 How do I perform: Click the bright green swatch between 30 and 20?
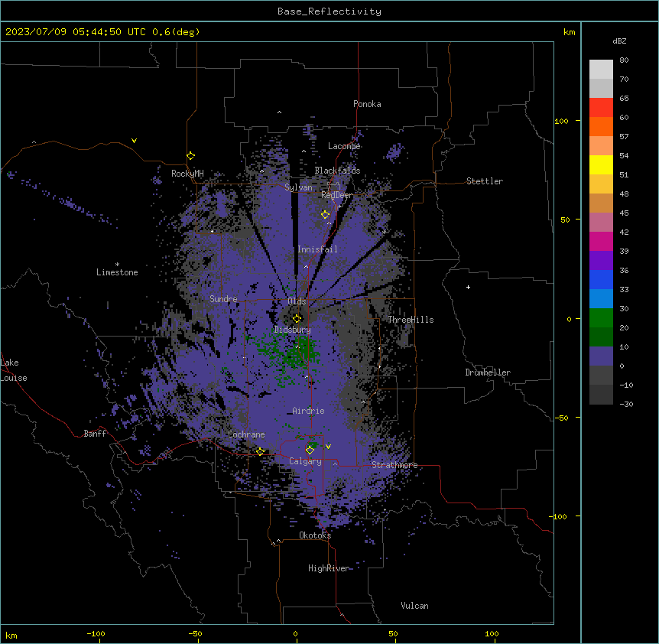point(601,318)
